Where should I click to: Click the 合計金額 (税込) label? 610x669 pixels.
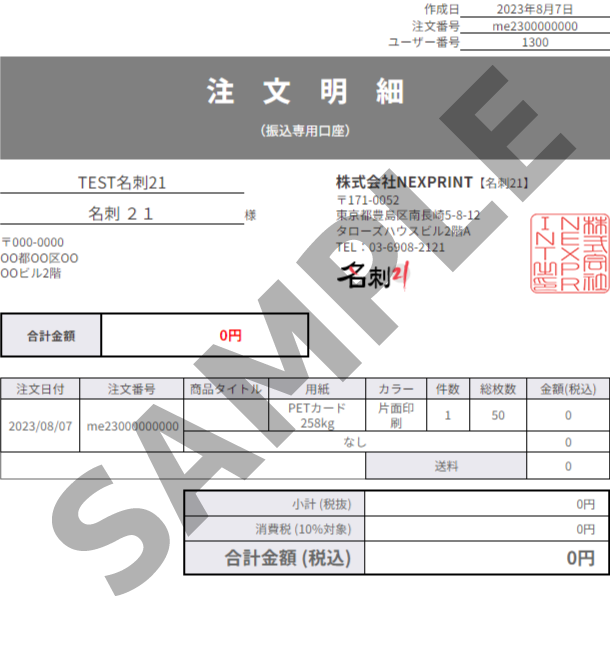click(x=288, y=558)
